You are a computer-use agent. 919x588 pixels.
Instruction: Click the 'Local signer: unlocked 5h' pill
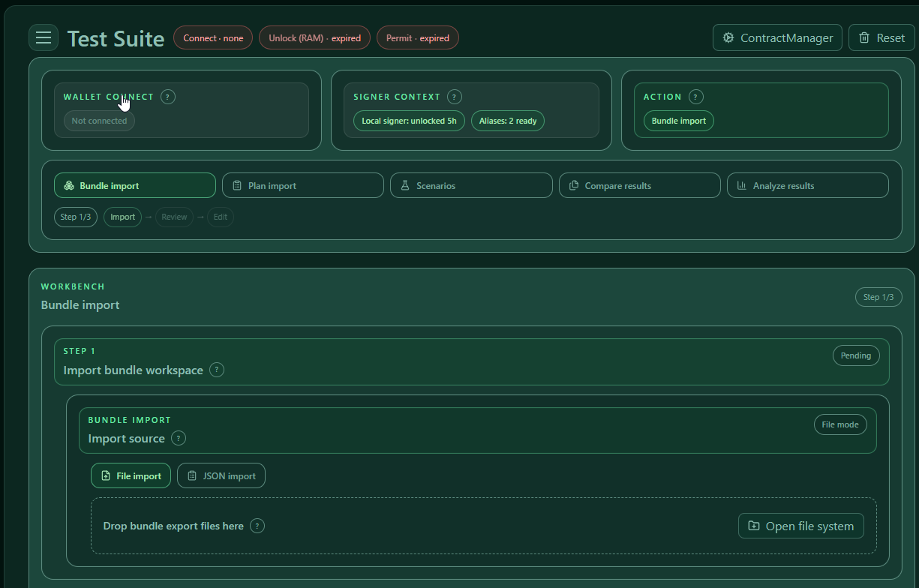(409, 121)
